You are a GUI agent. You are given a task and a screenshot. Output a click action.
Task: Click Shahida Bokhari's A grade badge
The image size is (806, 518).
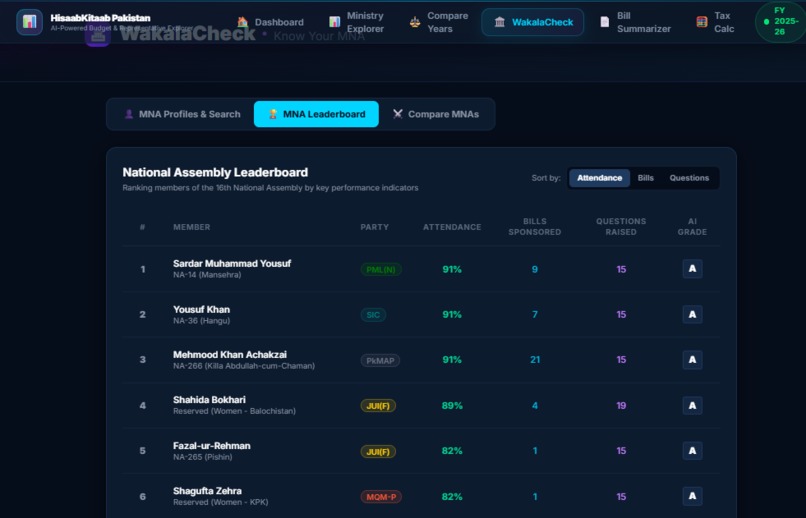692,405
